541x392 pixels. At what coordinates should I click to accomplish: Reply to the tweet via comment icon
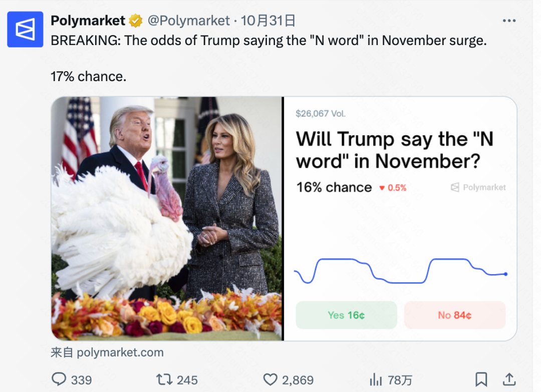click(60, 379)
